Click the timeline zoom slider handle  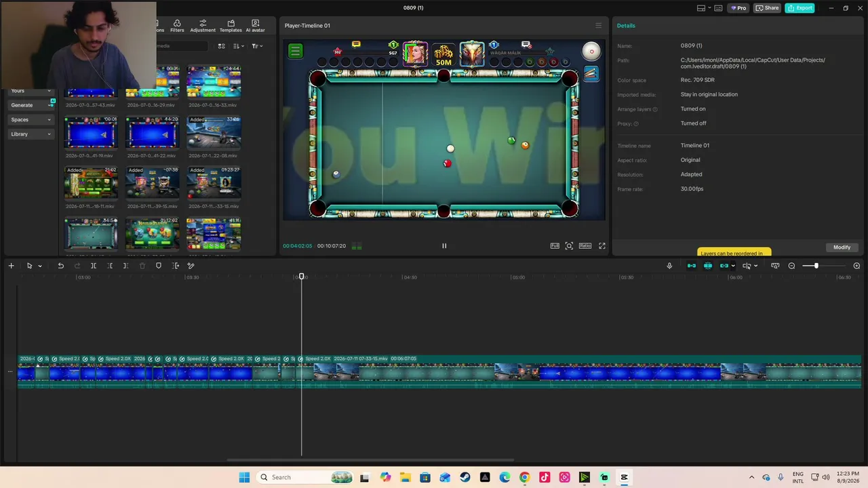tap(816, 266)
